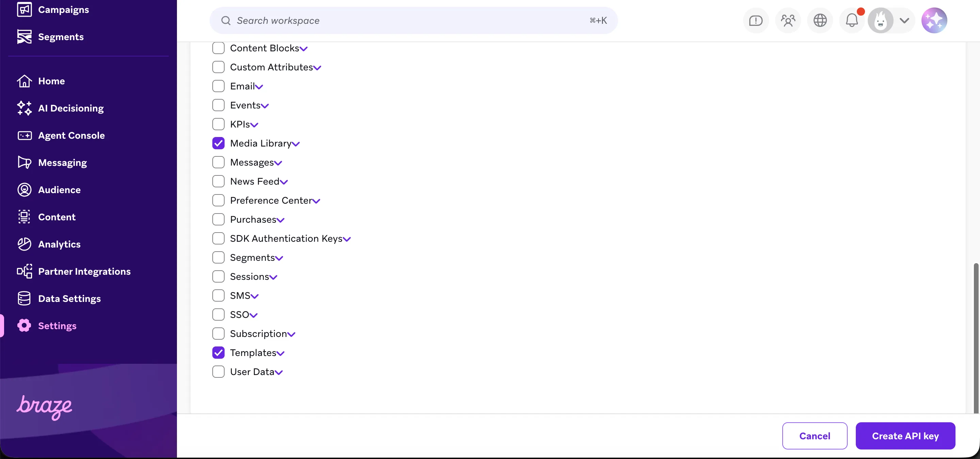
Task: Expand the Segments permissions chevron
Action: tap(279, 258)
